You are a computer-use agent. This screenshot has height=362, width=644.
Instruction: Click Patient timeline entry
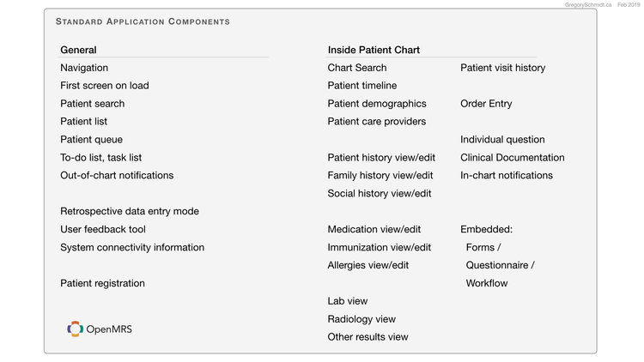pyautogui.click(x=362, y=86)
